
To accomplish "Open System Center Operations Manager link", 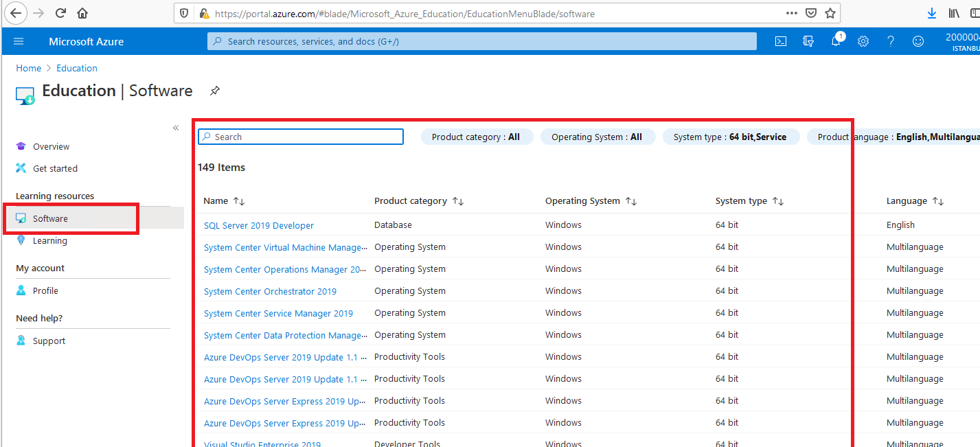I will [x=284, y=269].
